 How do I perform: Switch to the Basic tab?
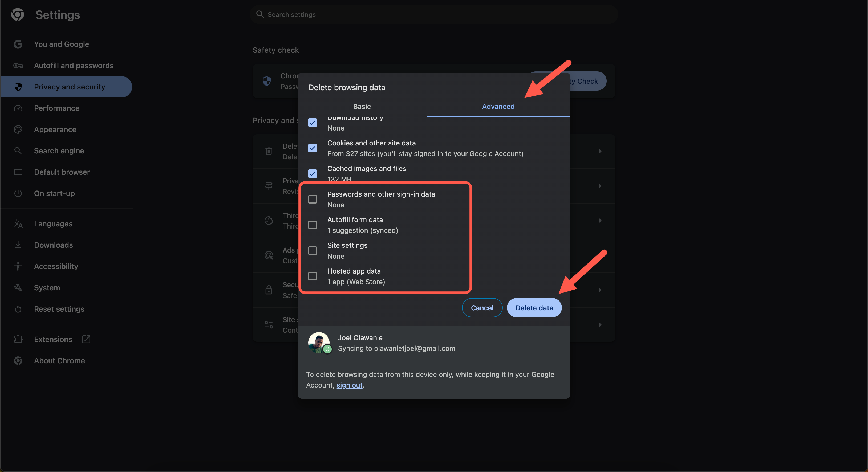coord(362,106)
